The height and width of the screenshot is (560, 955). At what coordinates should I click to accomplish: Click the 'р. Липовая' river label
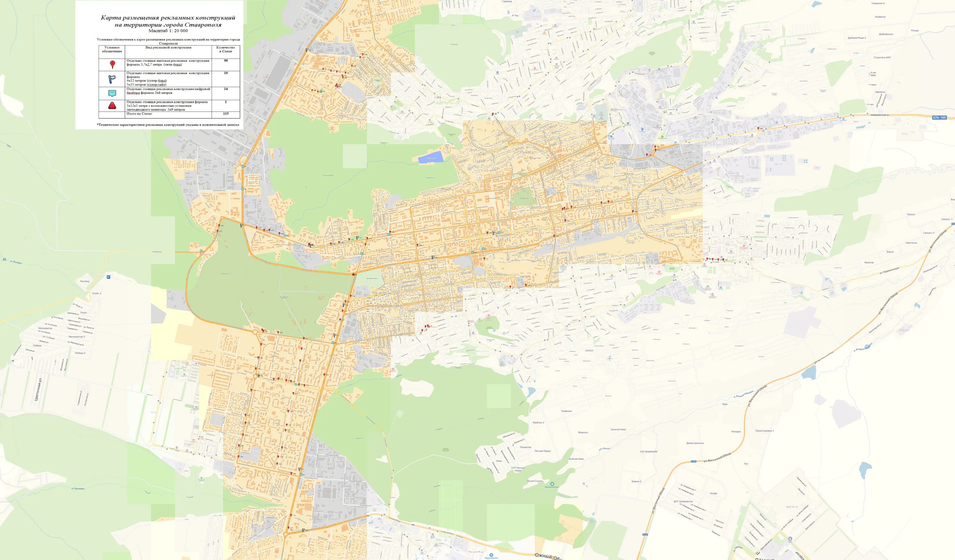pyautogui.click(x=16, y=262)
